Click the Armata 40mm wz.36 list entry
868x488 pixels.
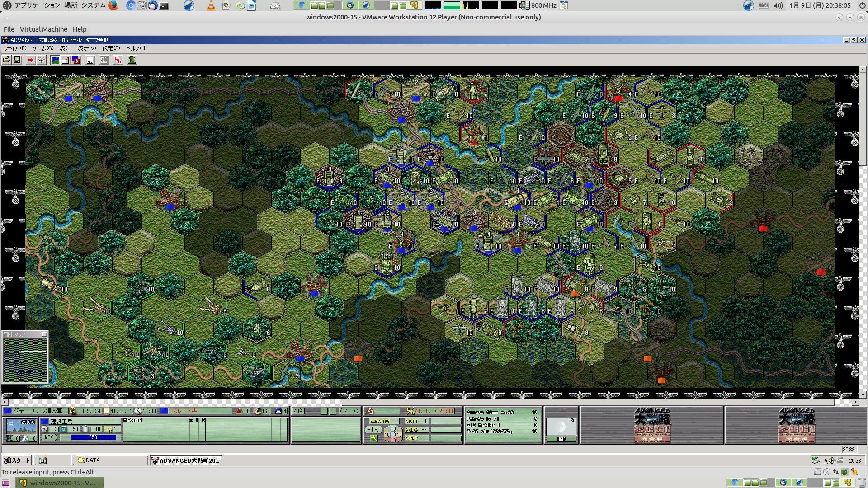502,413
